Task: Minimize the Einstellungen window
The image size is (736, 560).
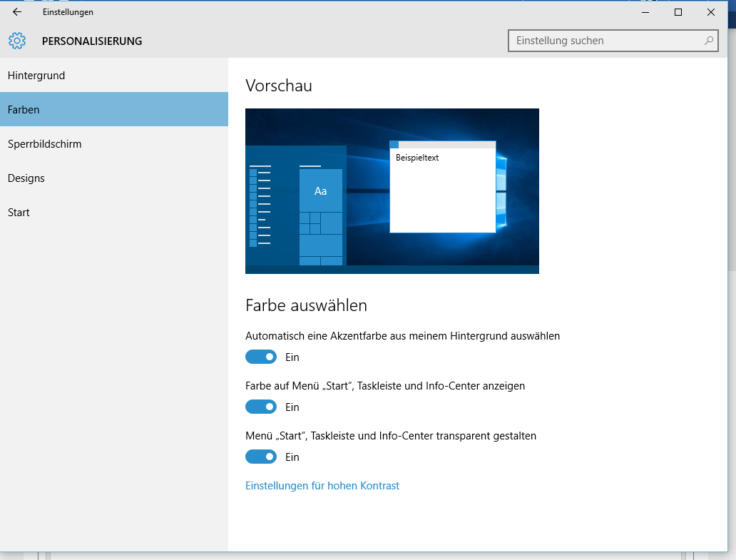Action: point(645,12)
